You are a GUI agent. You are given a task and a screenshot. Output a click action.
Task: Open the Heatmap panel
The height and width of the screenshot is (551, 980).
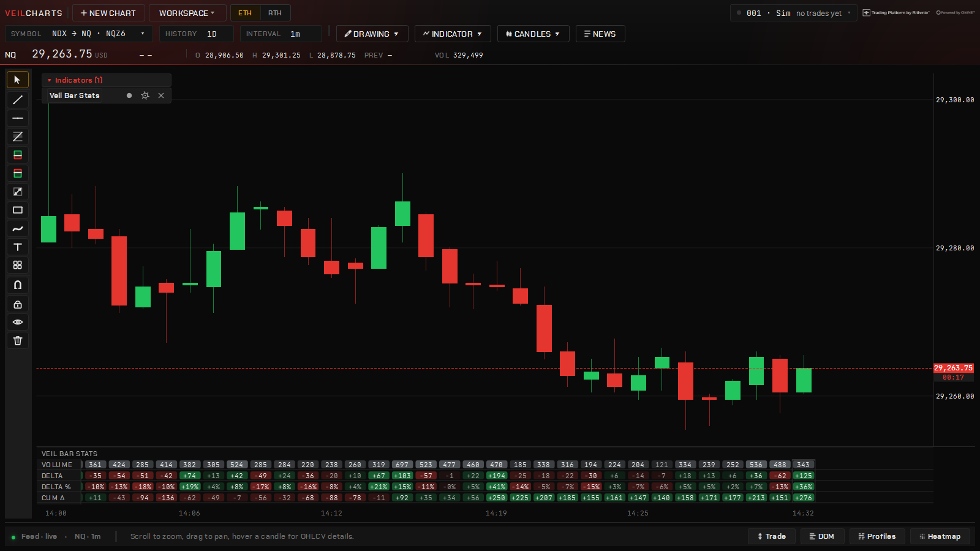click(940, 536)
